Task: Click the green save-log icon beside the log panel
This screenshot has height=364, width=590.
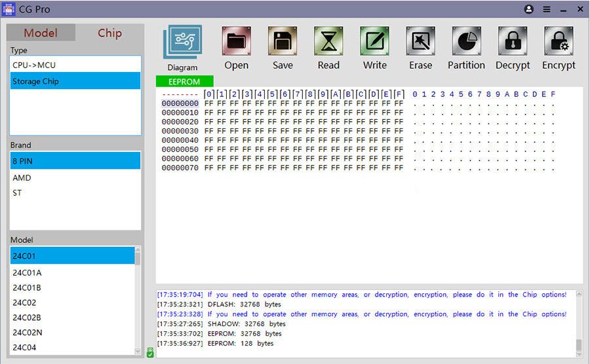Action: [150, 353]
